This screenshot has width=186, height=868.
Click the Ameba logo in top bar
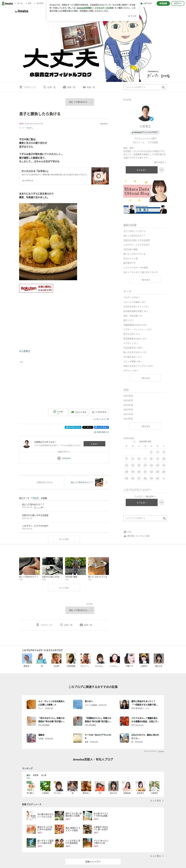(7, 3)
